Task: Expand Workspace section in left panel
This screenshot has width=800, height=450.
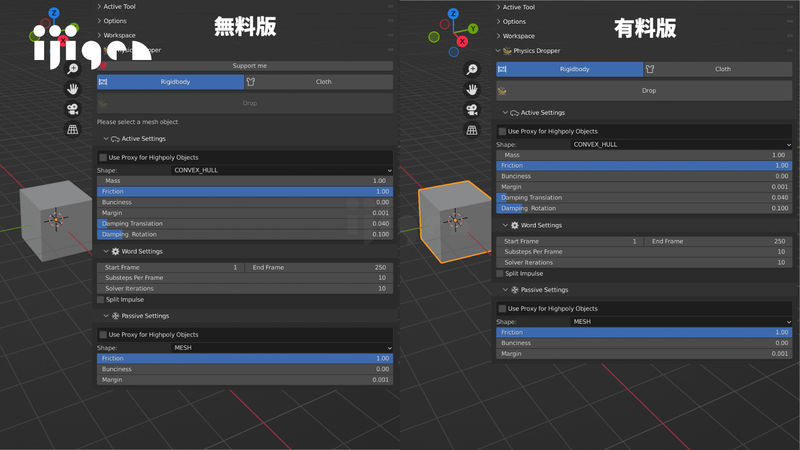Action: coord(116,35)
